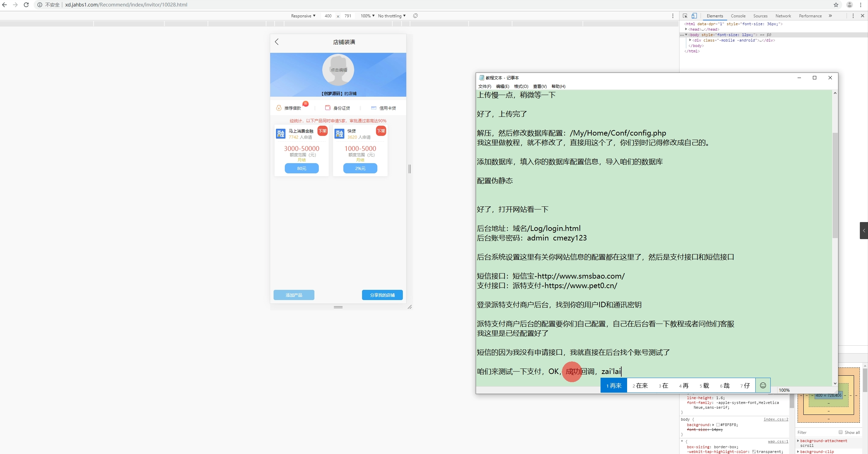Screen dimensions: 868x454
Task: Open the index.css:2 source link
Action: point(776,419)
